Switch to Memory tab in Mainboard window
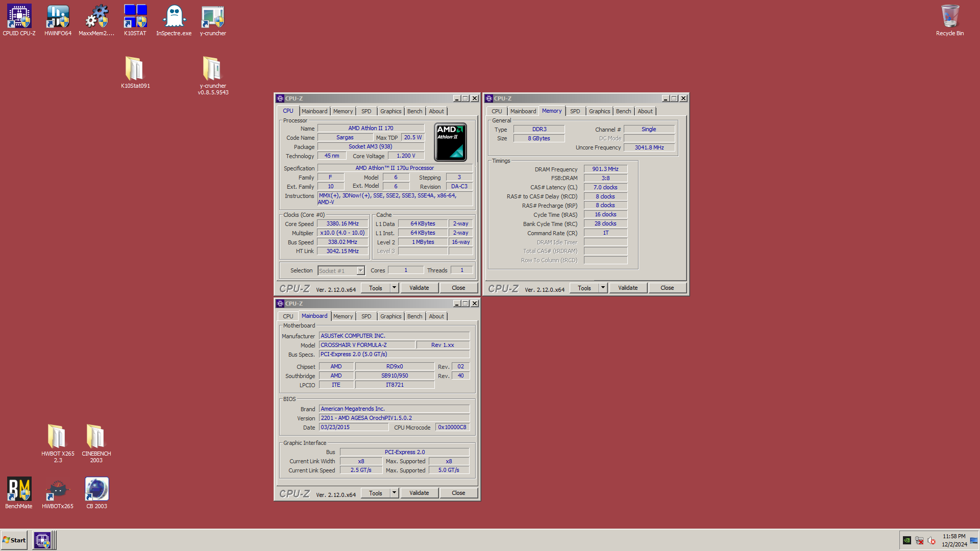Image resolution: width=980 pixels, height=551 pixels. click(x=343, y=316)
